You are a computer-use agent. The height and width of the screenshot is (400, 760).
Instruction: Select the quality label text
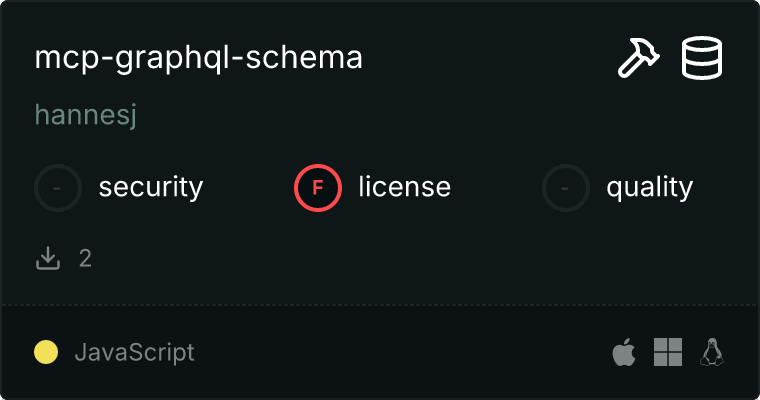tap(649, 187)
